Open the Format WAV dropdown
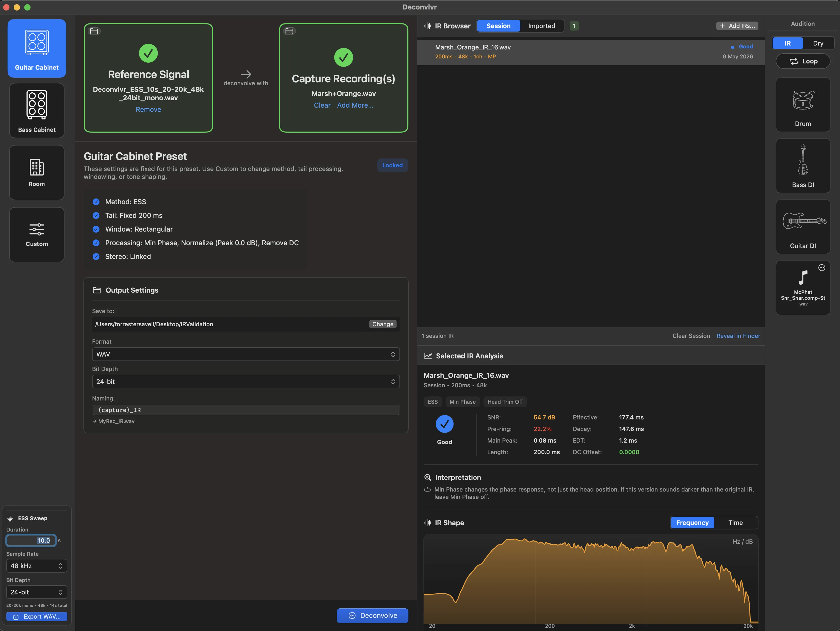 246,354
